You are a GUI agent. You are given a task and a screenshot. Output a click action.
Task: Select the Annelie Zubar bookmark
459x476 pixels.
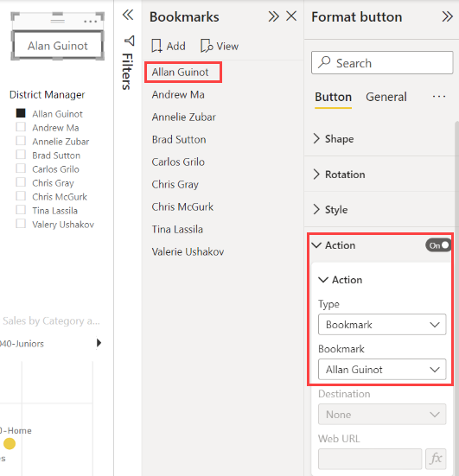tap(184, 117)
